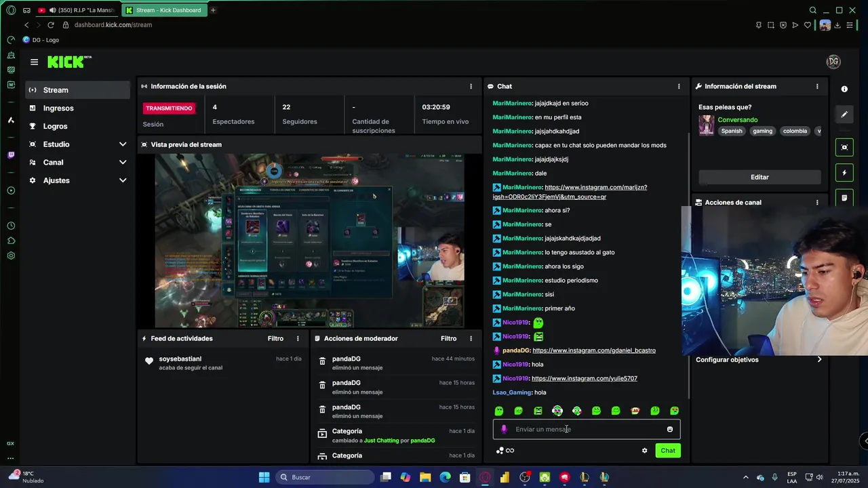Click the browser address bar URL

point(113,25)
